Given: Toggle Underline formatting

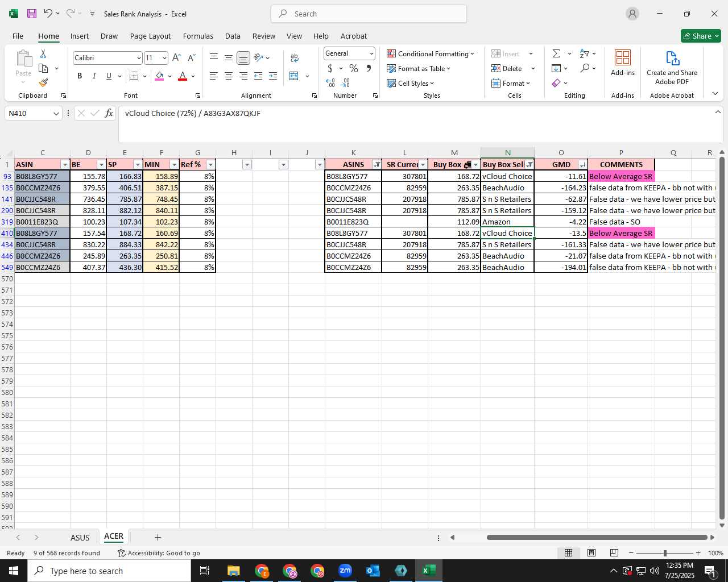Looking at the screenshot, I should click(x=109, y=76).
